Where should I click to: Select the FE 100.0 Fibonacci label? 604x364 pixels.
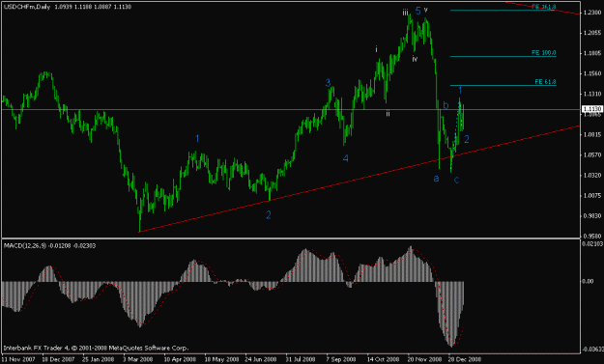pos(543,52)
